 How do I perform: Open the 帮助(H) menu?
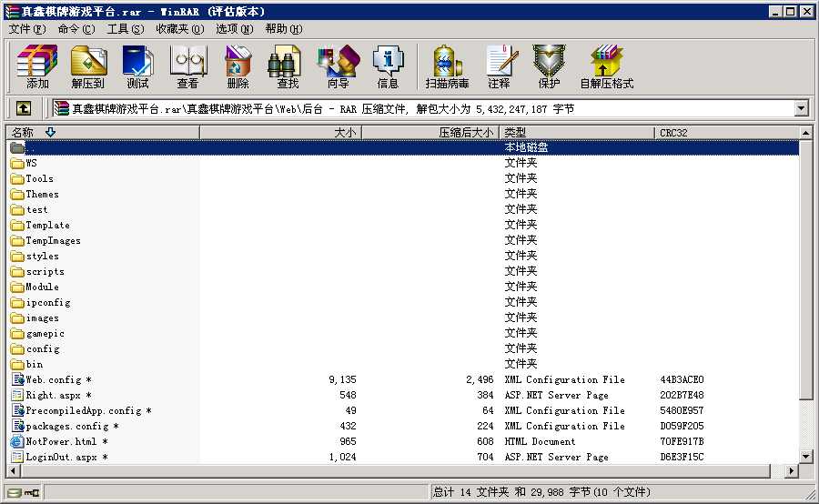(284, 29)
